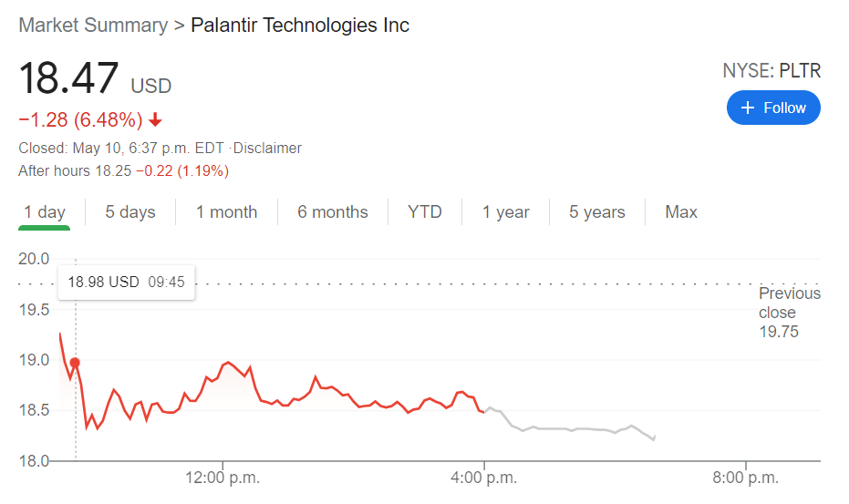
Task: Click the 12:00 p.m. axis label
Action: point(223,478)
